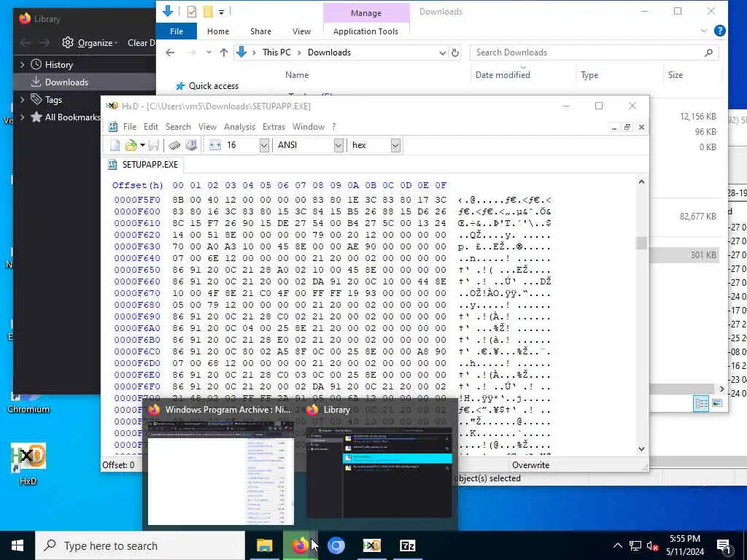Open HxD Extras menu
This screenshot has height=560, width=747.
click(x=274, y=127)
